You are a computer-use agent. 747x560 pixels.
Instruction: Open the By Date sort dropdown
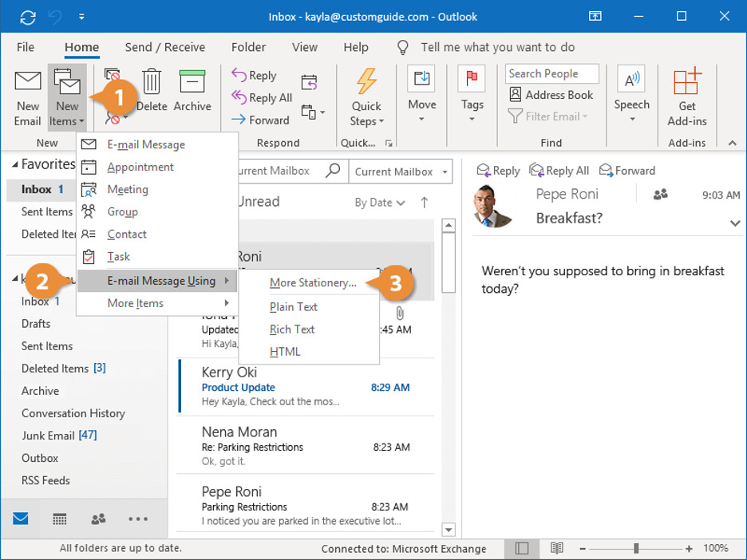380,203
